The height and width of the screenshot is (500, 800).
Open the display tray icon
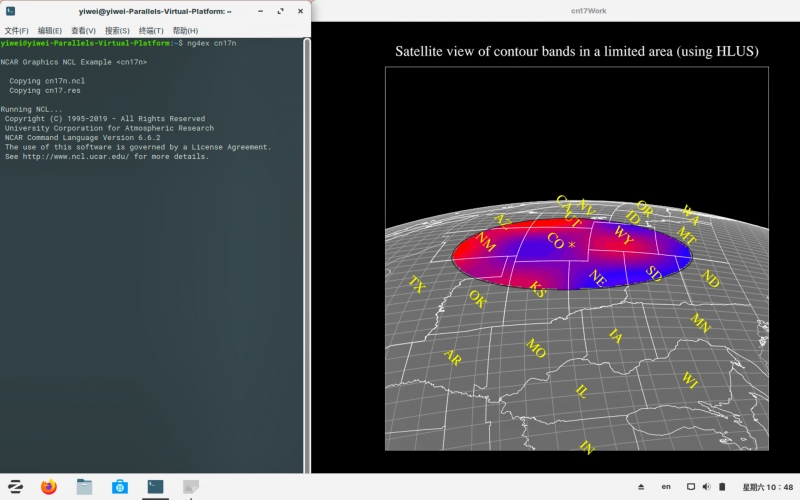[x=690, y=487]
